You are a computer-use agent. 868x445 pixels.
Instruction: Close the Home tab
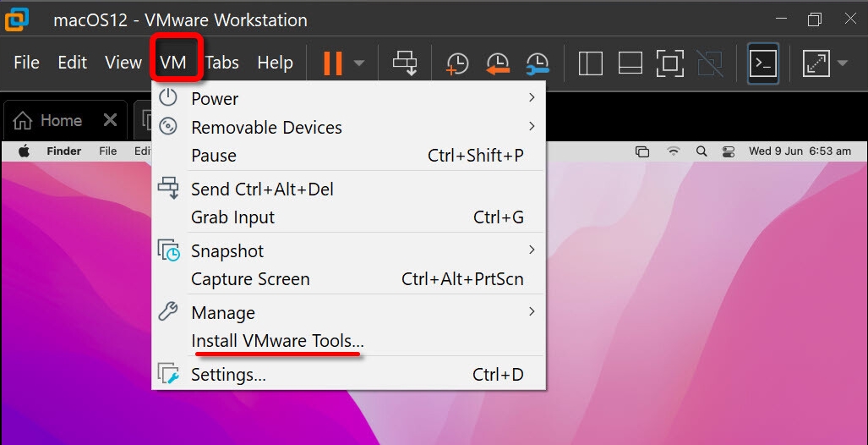(x=110, y=120)
